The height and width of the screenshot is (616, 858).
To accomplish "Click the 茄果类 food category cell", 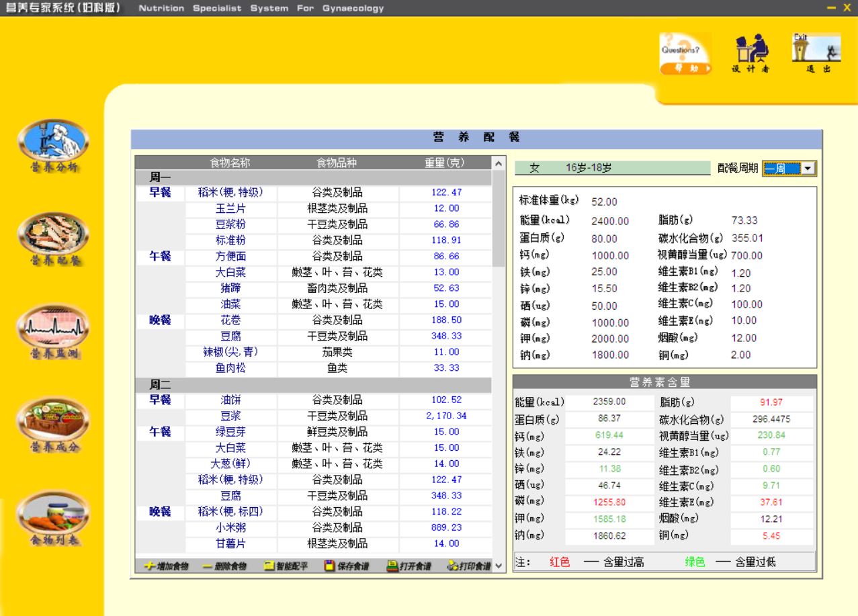I will tap(337, 352).
